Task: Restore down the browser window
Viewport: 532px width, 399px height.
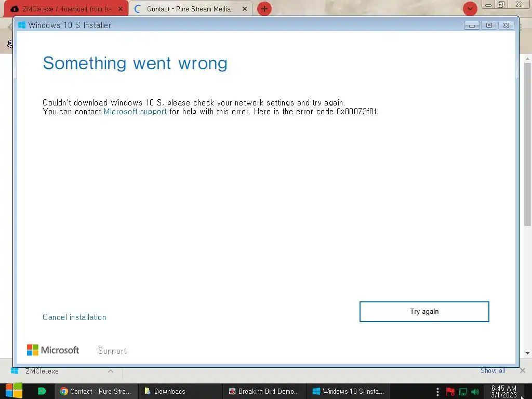Action: [x=501, y=4]
